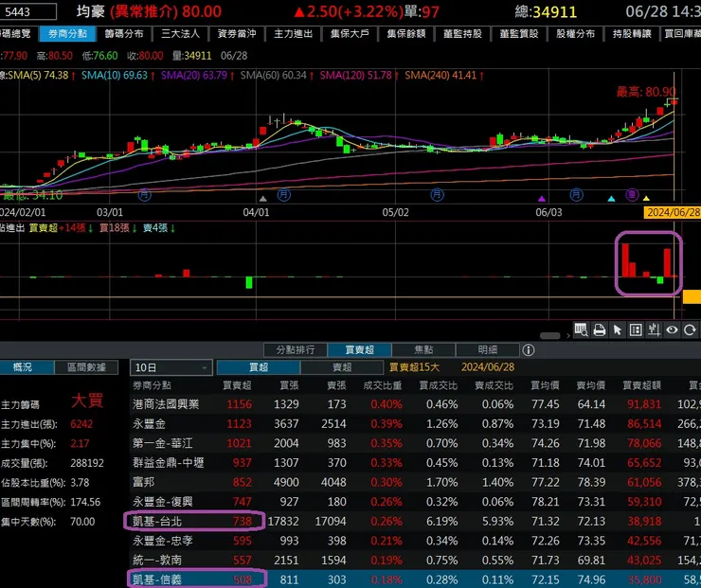This screenshot has width=701, height=588.
Task: Select broker row 永豐金-復興
Action: [x=415, y=501]
